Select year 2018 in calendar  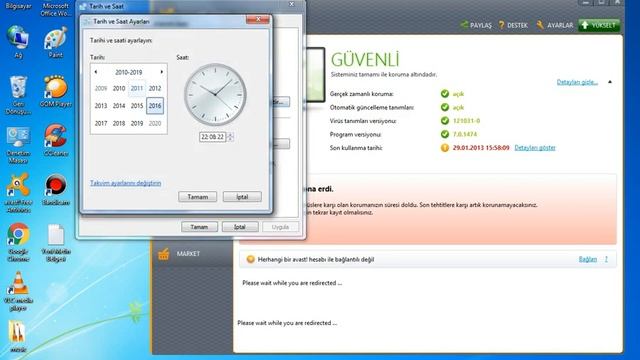tap(119, 123)
